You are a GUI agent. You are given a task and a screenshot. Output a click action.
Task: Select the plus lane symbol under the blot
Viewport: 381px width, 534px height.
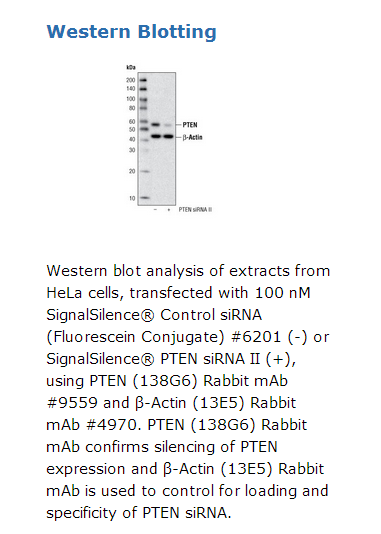(x=169, y=209)
